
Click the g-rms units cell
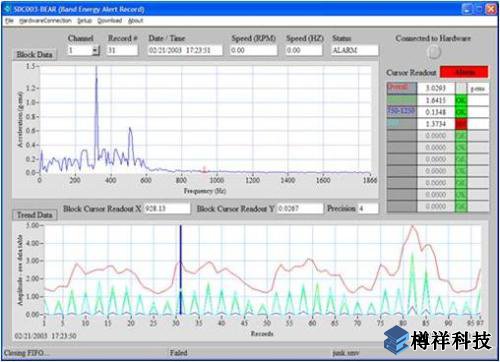[478, 89]
